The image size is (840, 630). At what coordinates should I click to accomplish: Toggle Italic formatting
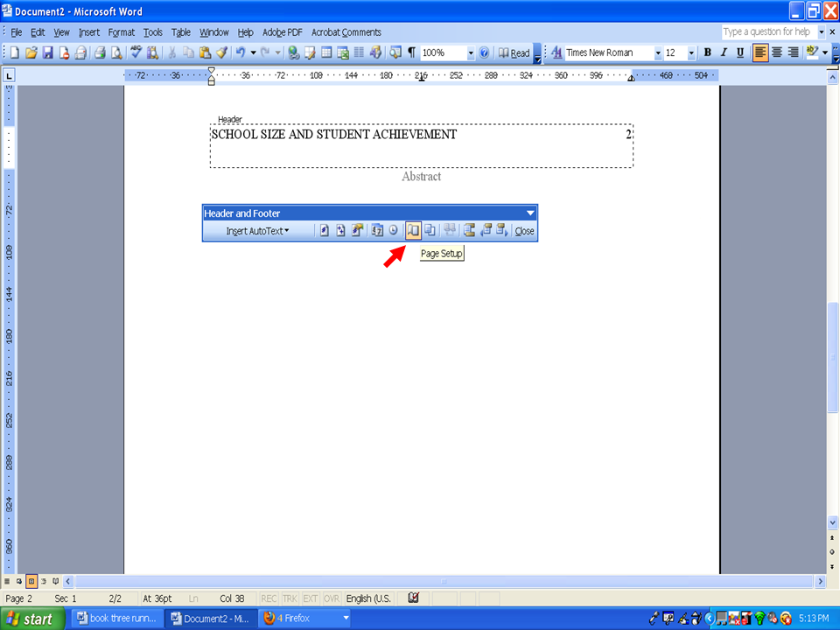(x=724, y=52)
